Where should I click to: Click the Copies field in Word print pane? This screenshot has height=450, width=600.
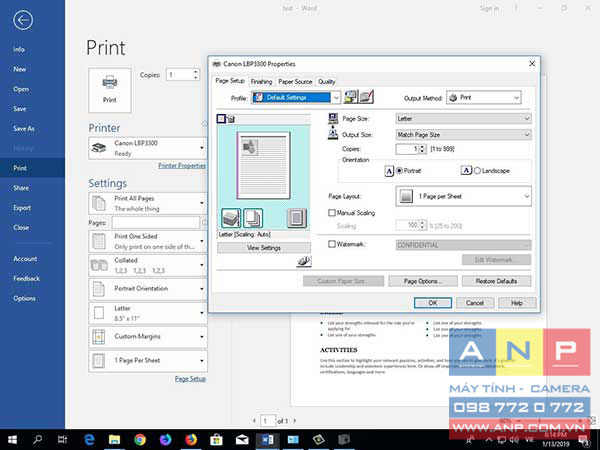point(183,75)
